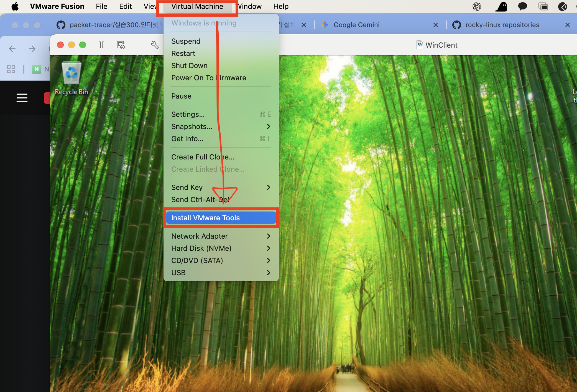Expand the Network Adapter submenu

pos(221,236)
